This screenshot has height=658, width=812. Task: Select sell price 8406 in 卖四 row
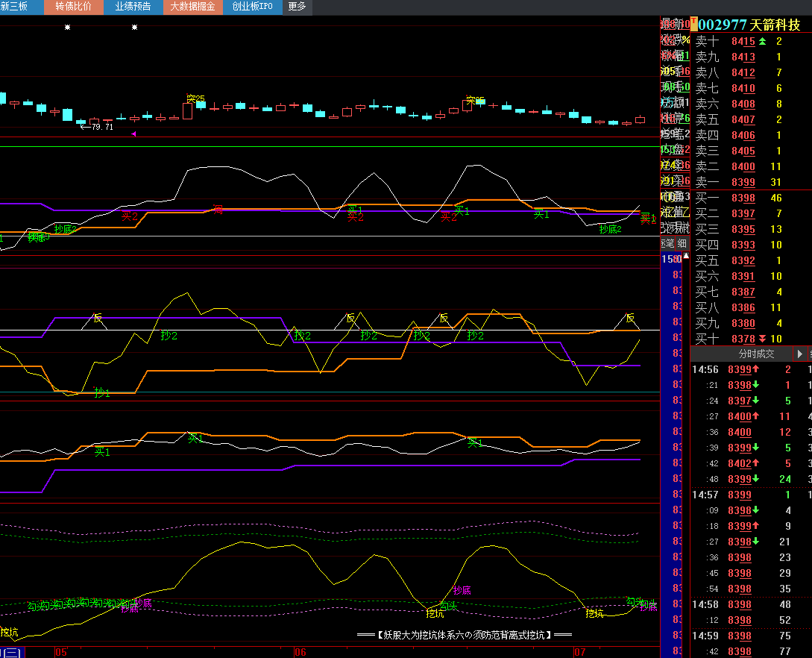pos(743,135)
